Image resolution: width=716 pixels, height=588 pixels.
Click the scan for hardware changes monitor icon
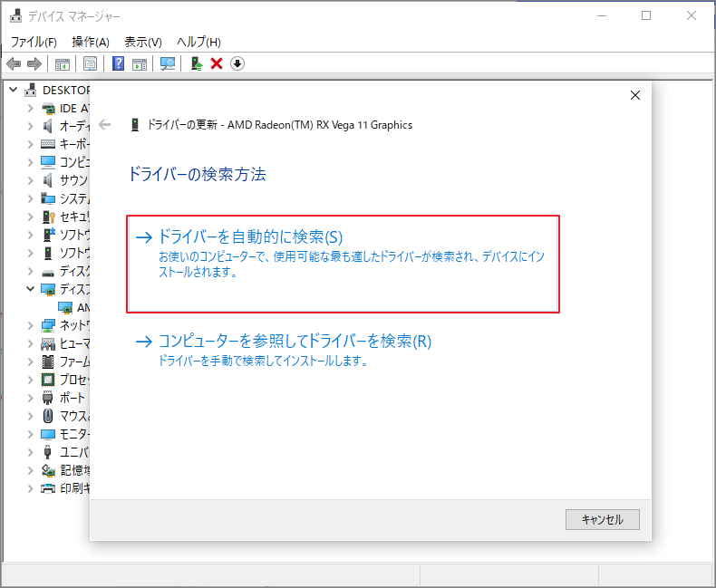tap(168, 63)
